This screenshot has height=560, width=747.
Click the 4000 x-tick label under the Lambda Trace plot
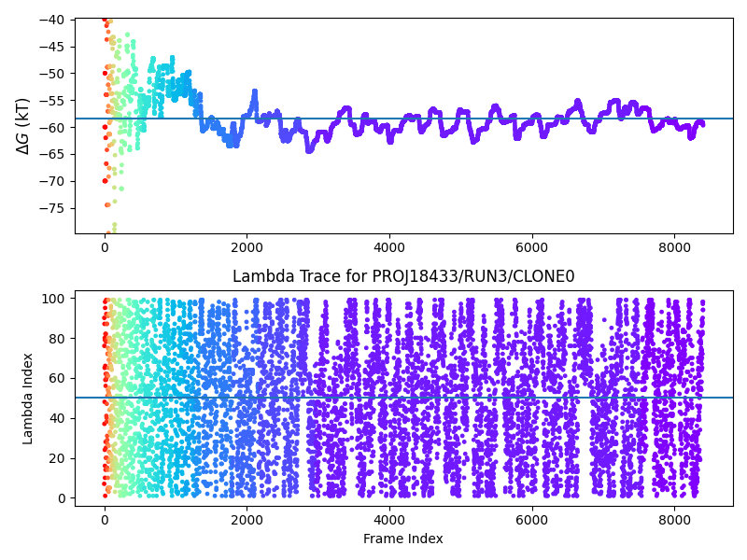pyautogui.click(x=389, y=520)
